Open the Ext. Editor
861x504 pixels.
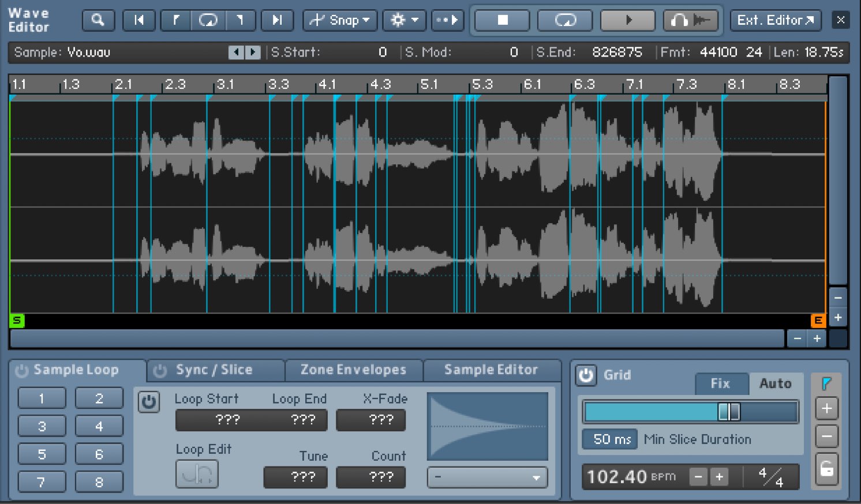(776, 21)
